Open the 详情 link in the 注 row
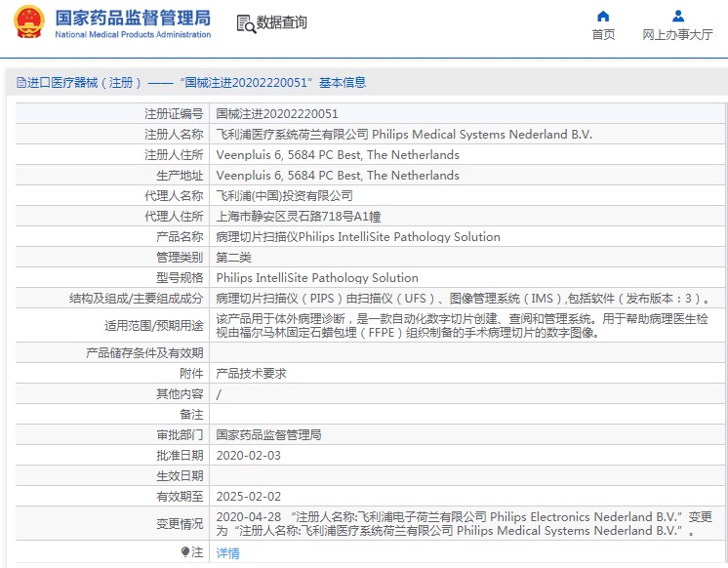Viewport: 728px width, 568px height. 227,553
